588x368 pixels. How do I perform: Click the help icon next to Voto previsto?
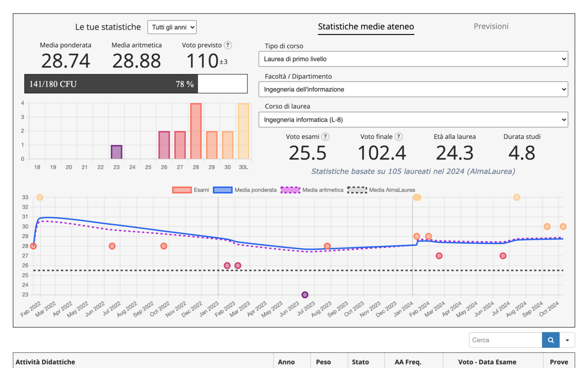tap(228, 45)
